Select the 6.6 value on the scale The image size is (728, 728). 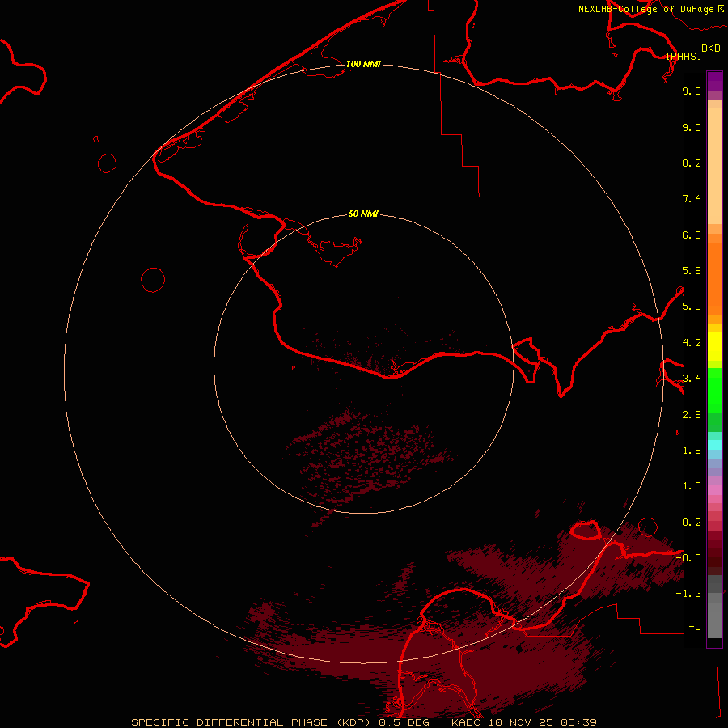pyautogui.click(x=692, y=235)
